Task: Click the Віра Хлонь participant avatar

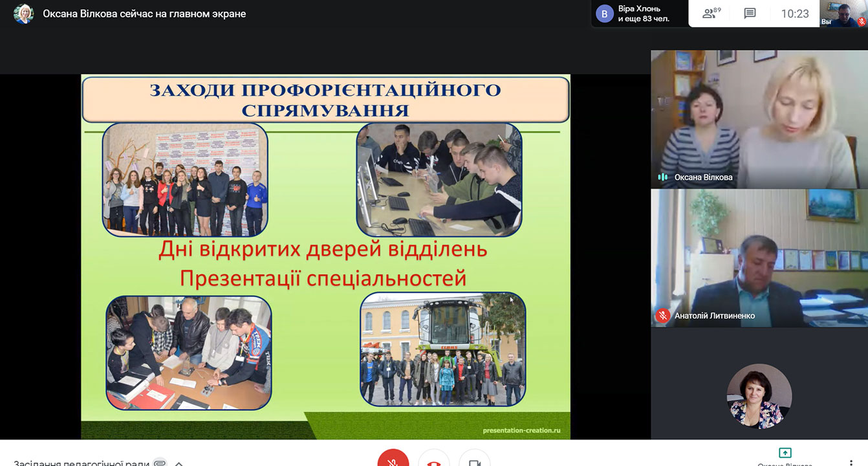Action: click(605, 14)
